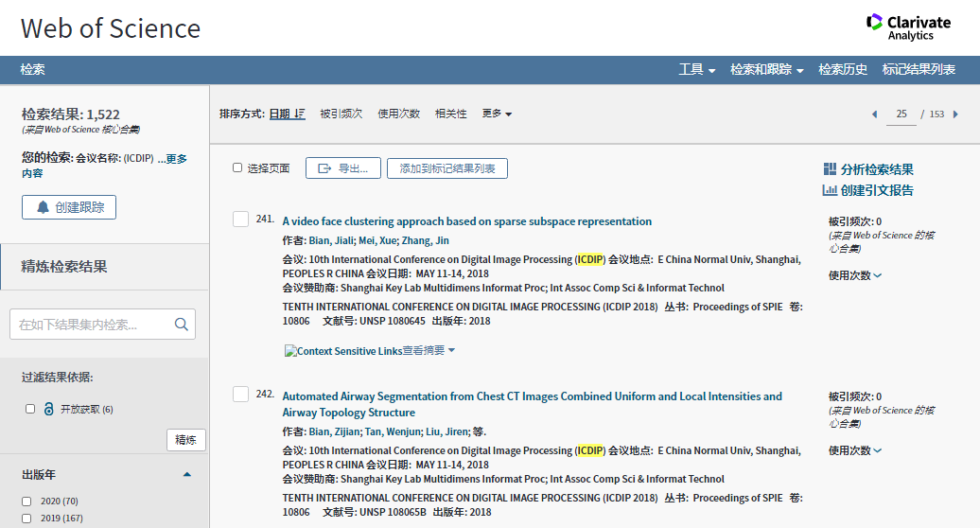The image size is (980, 528).
Task: Sort results by 被引频次
Action: tap(341, 114)
